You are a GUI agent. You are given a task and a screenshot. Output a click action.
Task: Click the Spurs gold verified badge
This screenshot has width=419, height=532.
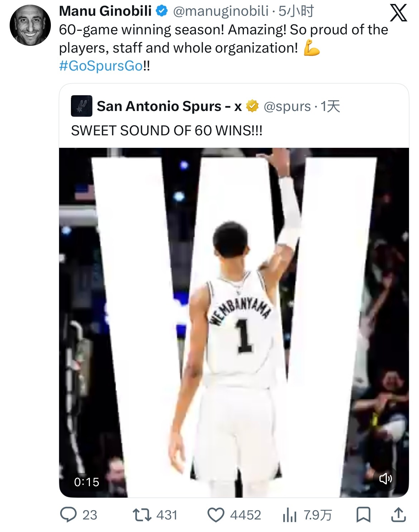(252, 106)
